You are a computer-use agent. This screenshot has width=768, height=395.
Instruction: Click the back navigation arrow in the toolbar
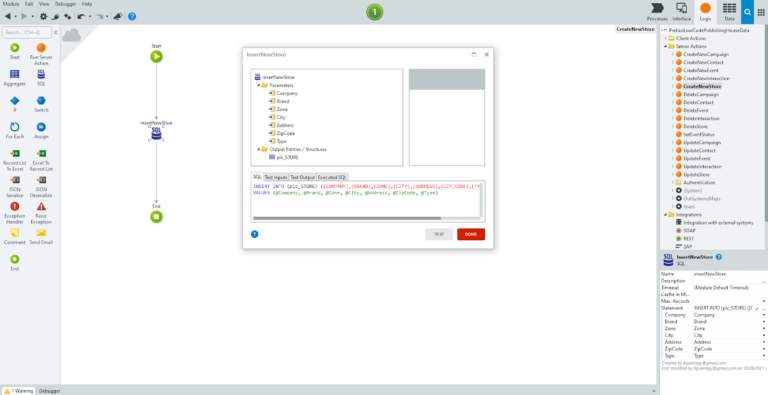pyautogui.click(x=8, y=16)
